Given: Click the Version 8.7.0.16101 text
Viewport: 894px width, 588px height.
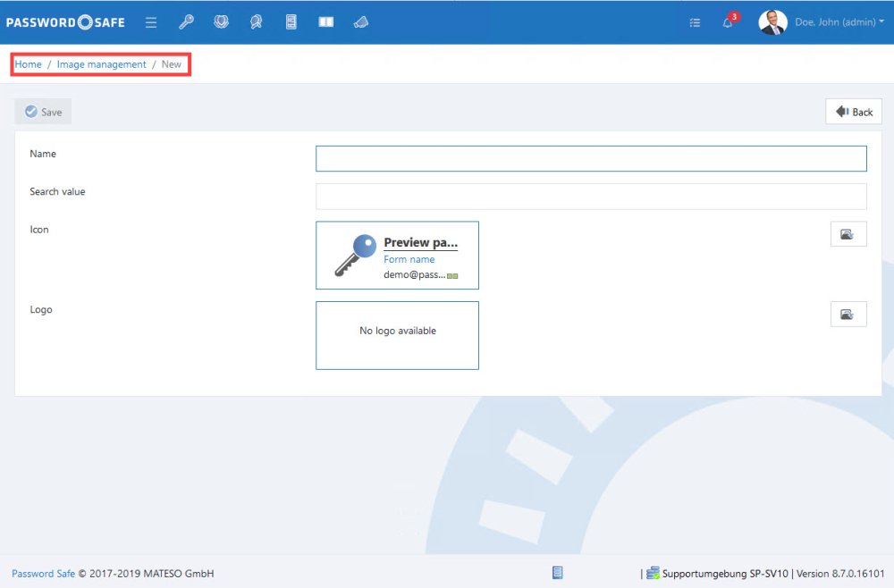Looking at the screenshot, I should [x=840, y=574].
